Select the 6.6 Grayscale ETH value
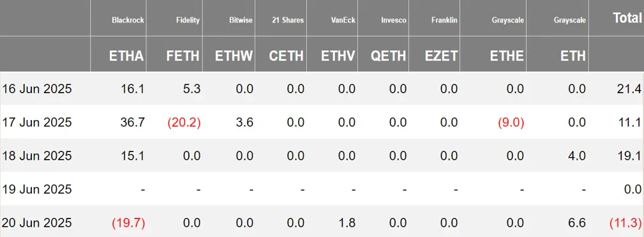 pos(578,223)
